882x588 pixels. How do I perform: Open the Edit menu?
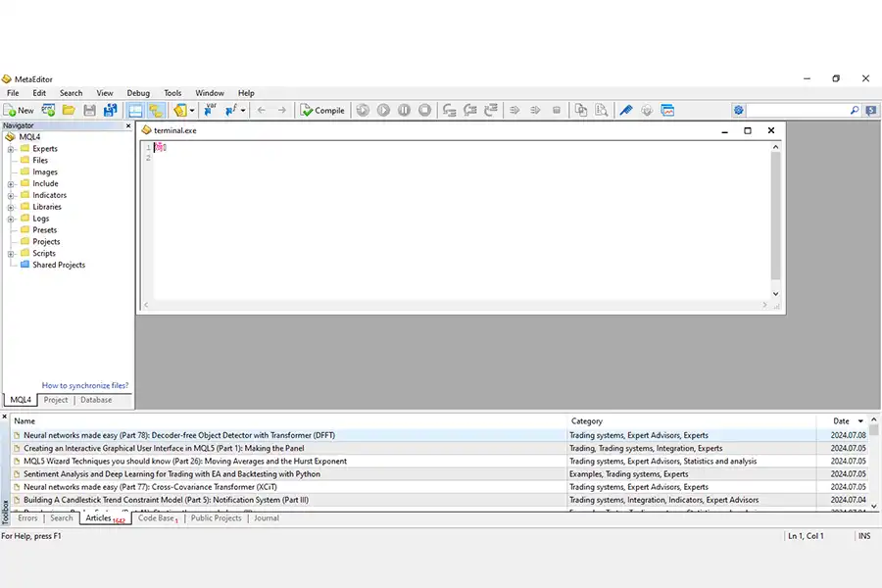39,93
